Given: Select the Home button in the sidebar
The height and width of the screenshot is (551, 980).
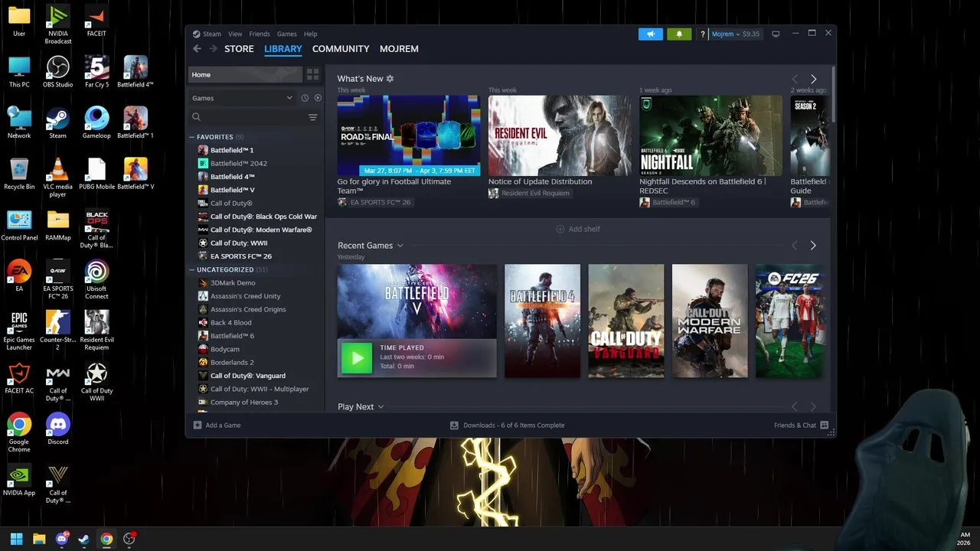Looking at the screenshot, I should [x=245, y=74].
